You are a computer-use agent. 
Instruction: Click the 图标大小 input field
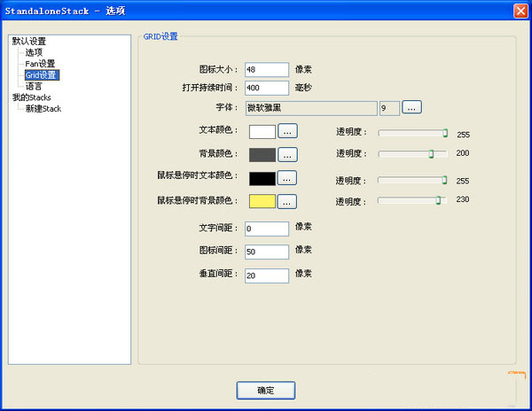coord(266,70)
